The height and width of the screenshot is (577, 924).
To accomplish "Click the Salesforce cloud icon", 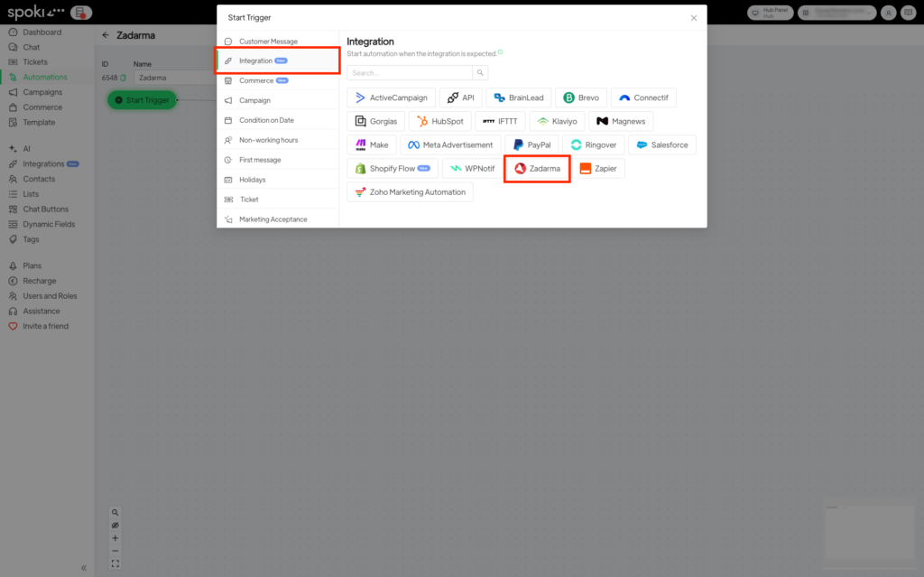I will 642,144.
